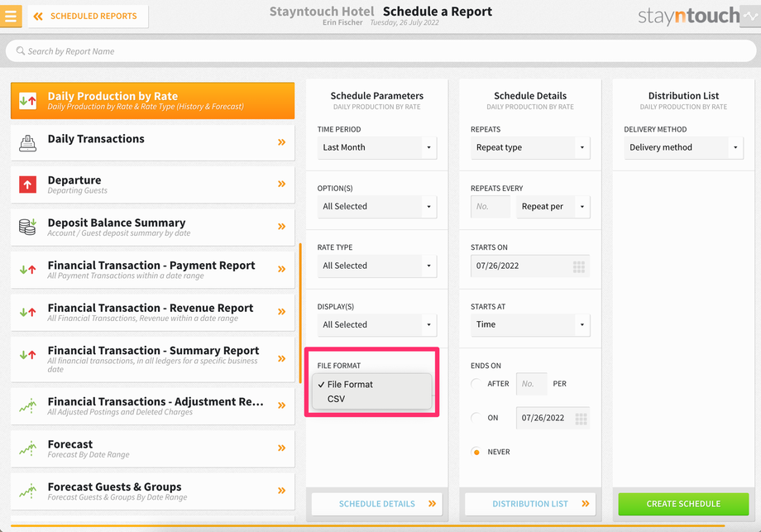This screenshot has width=761, height=532.
Task: Go back to Scheduled Reports
Action: pos(88,16)
